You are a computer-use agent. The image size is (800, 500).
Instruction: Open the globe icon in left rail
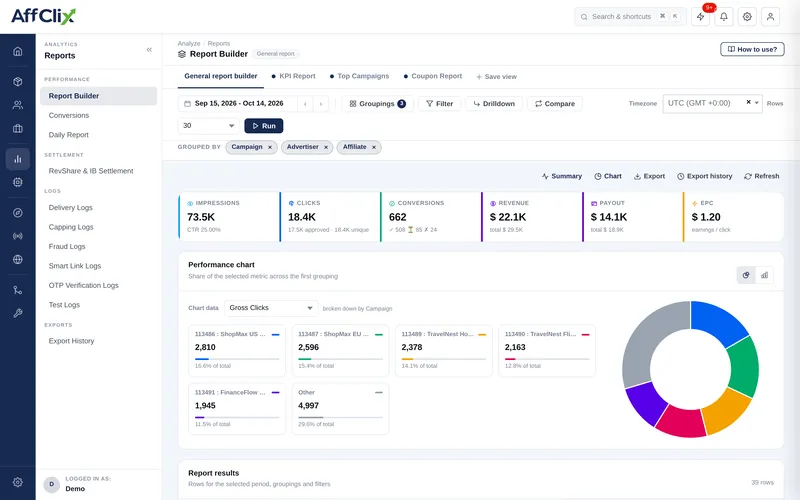pyautogui.click(x=18, y=259)
